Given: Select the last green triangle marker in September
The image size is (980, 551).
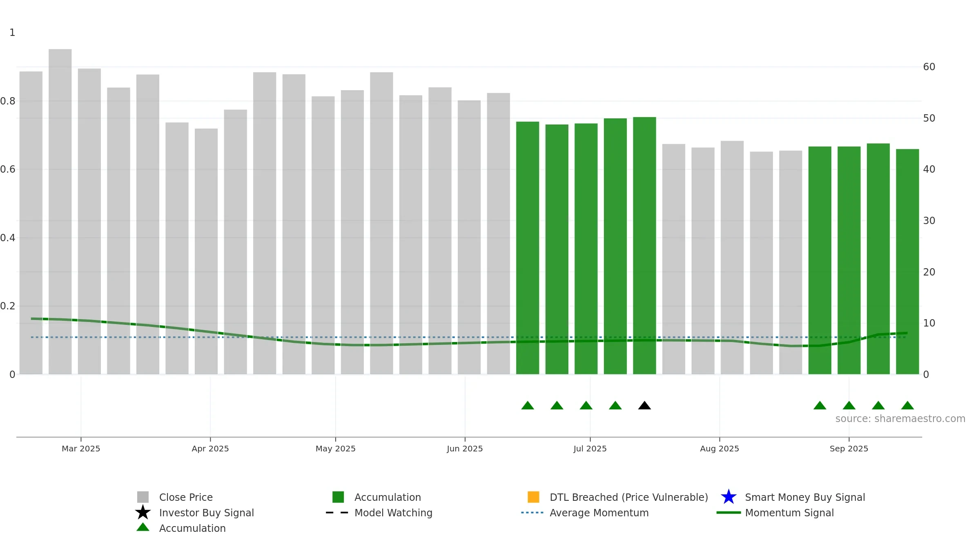Looking at the screenshot, I should [x=907, y=405].
